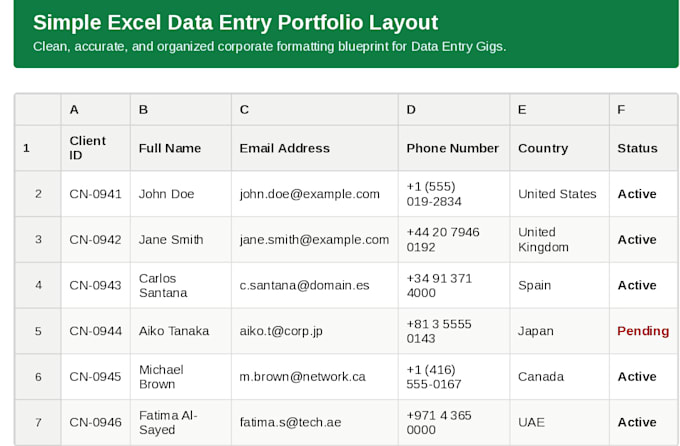Select column F header

coord(644,109)
